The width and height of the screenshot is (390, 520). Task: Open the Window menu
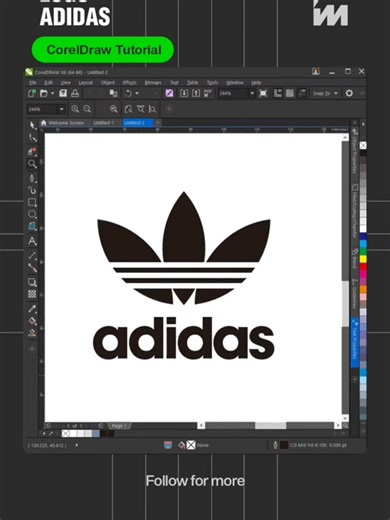pyautogui.click(x=235, y=82)
